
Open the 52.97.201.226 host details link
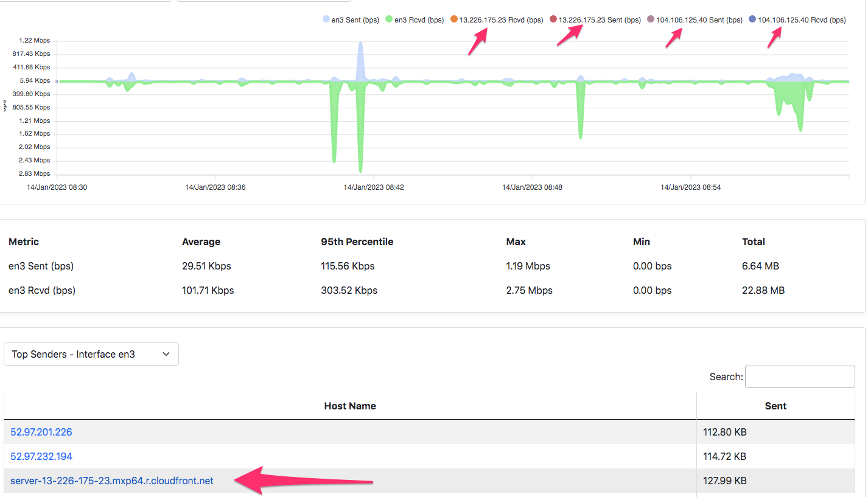[41, 432]
